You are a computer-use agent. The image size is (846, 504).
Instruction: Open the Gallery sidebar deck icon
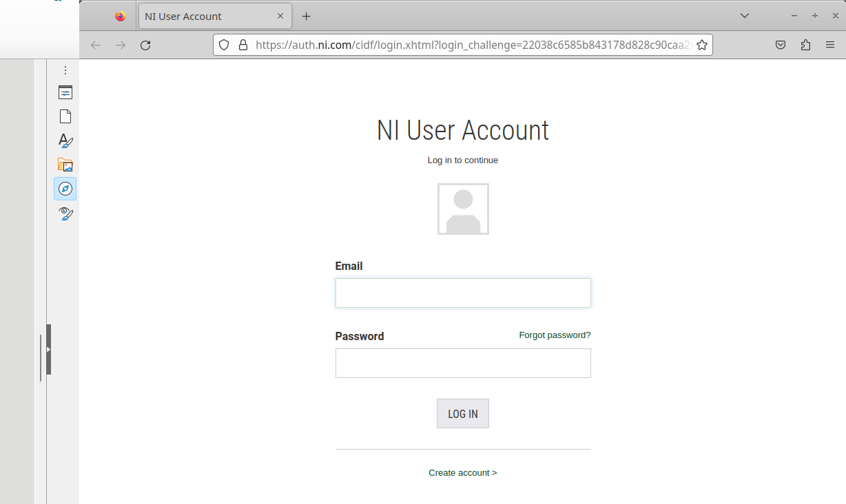tap(65, 165)
